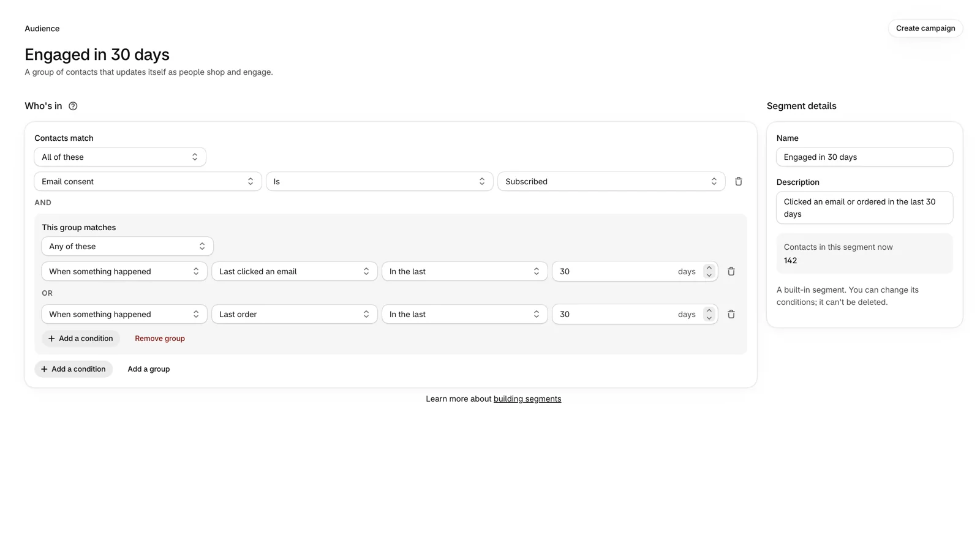Open the Email consent field dropdown
The height and width of the screenshot is (551, 980).
click(x=148, y=181)
